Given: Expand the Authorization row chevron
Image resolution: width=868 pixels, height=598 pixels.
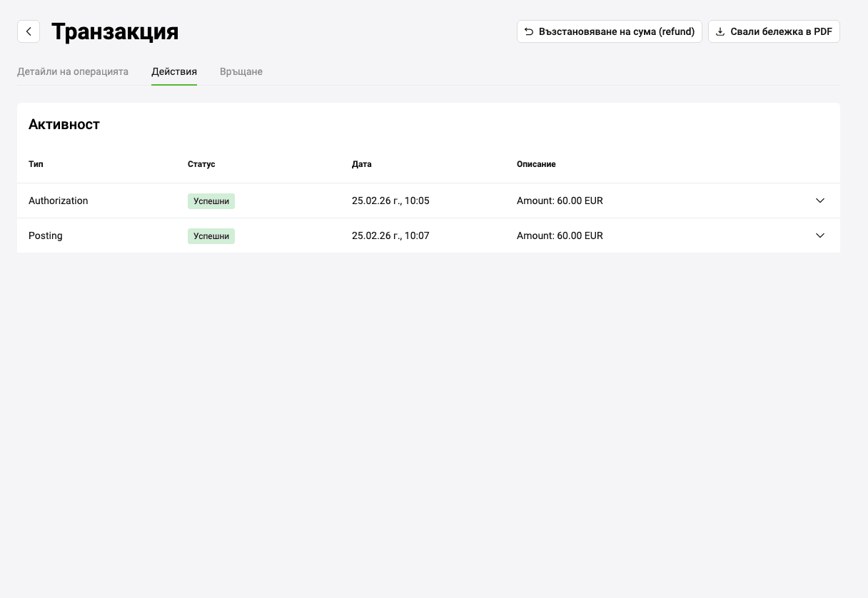Looking at the screenshot, I should [820, 201].
